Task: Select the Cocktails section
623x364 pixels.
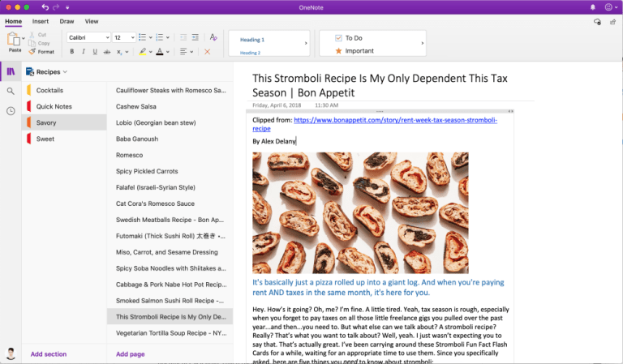Action: tap(64, 90)
